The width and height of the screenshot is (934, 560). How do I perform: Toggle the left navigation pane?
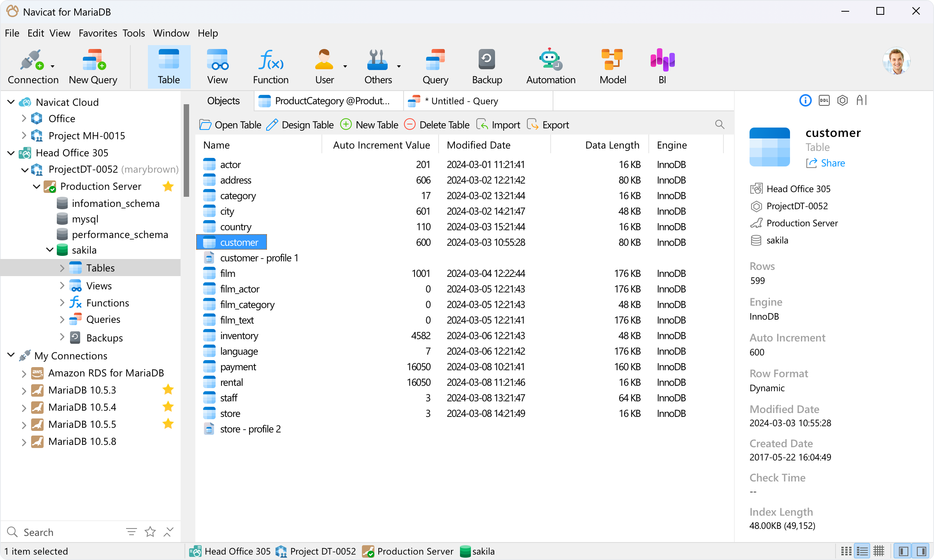[904, 551]
